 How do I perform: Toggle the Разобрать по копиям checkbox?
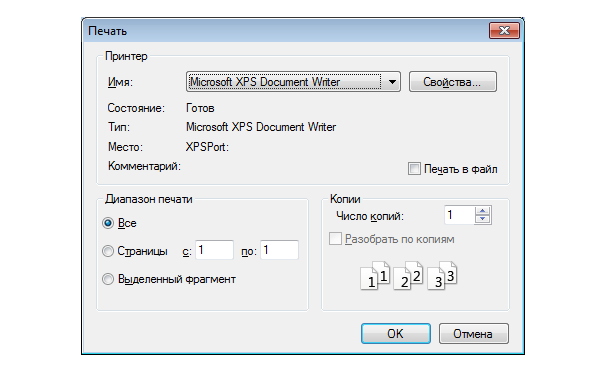tap(335, 239)
